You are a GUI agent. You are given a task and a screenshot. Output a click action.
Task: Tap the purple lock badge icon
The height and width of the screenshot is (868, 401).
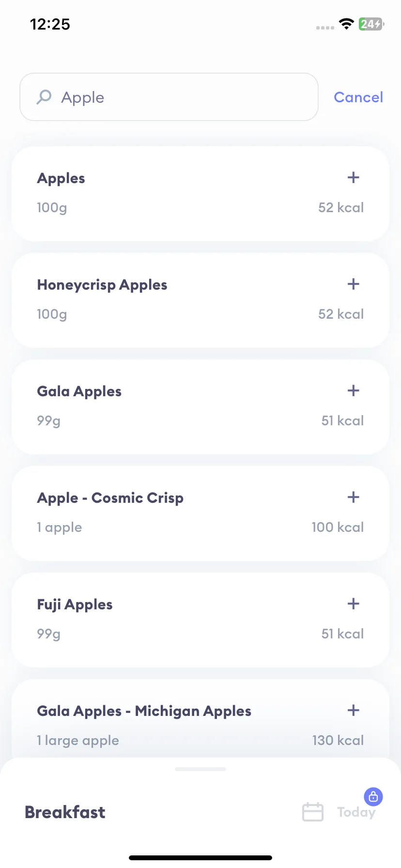click(373, 796)
